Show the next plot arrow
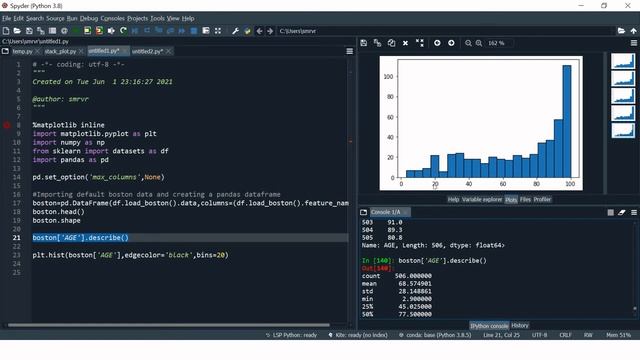Image resolution: width=640 pixels, height=360 pixels. 451,43
